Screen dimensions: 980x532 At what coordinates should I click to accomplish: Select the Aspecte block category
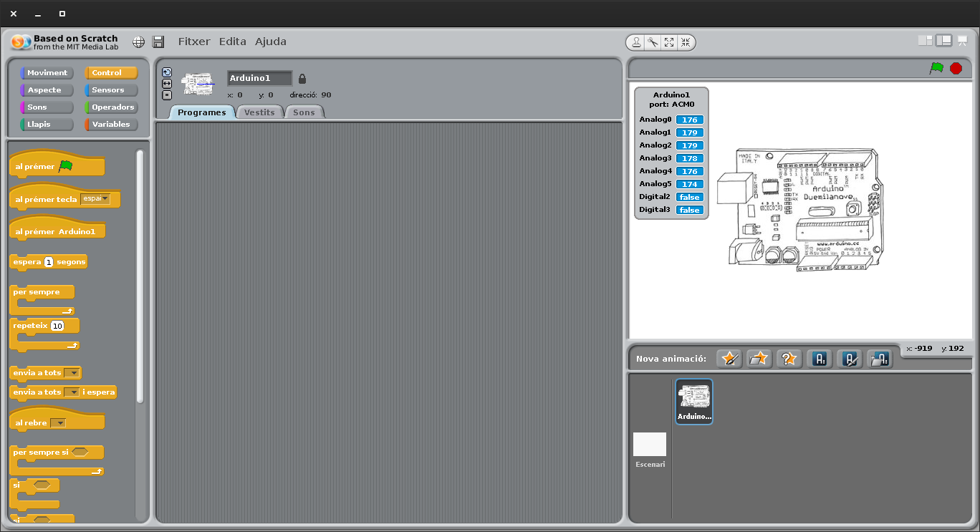47,90
